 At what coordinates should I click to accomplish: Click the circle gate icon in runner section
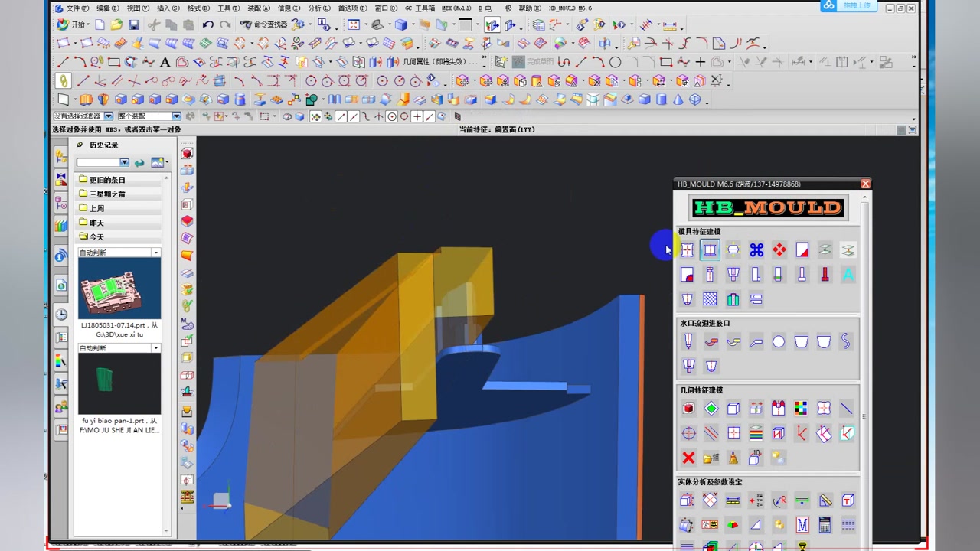(779, 342)
